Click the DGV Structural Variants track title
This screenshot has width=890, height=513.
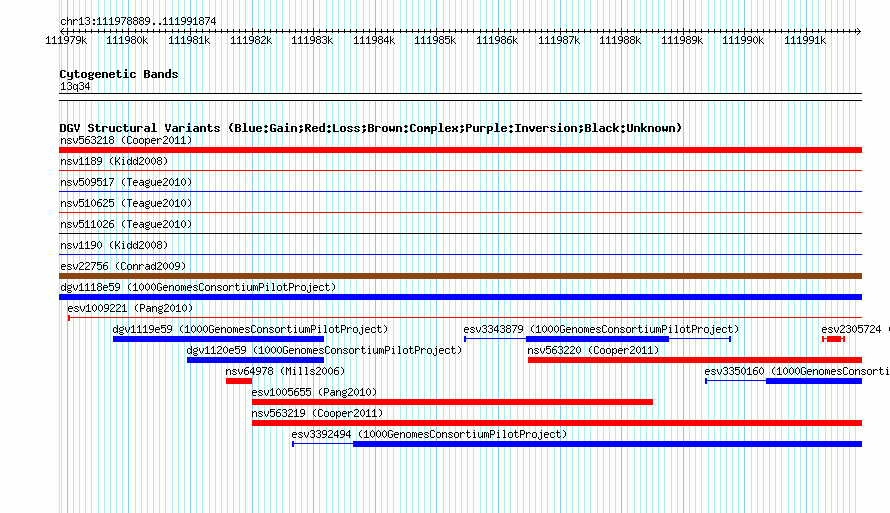click(371, 128)
